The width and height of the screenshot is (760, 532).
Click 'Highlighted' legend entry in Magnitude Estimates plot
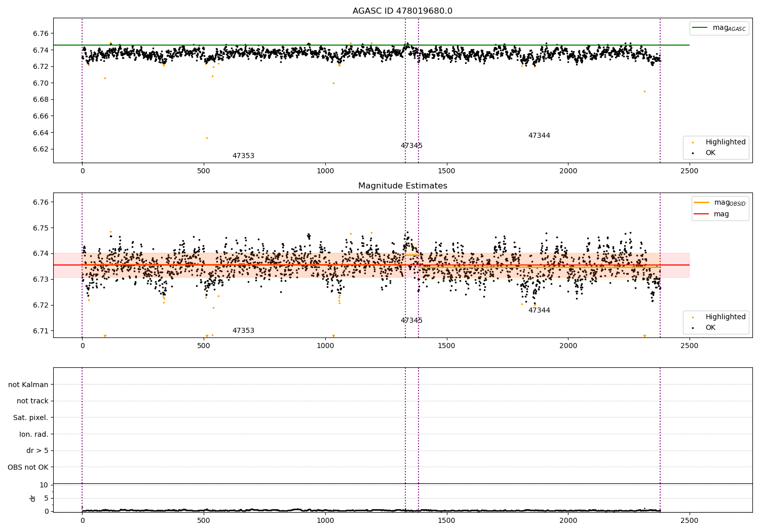[x=726, y=317]
